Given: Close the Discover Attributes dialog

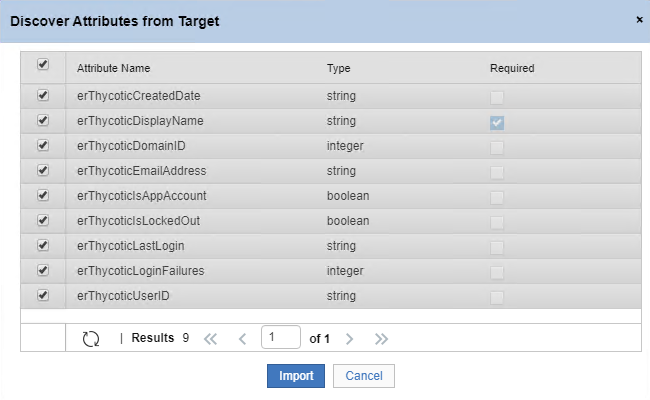Looking at the screenshot, I should [x=640, y=19].
